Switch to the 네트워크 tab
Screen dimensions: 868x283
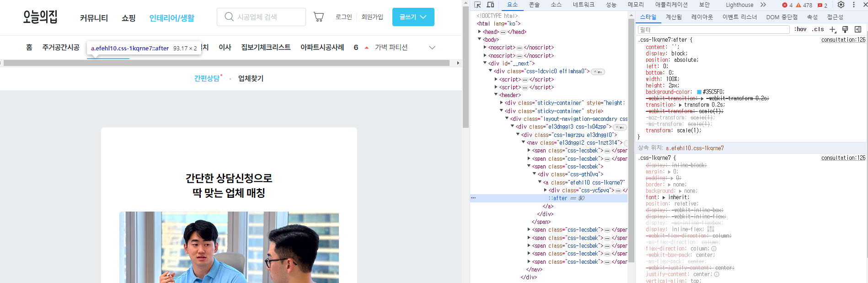tap(584, 5)
